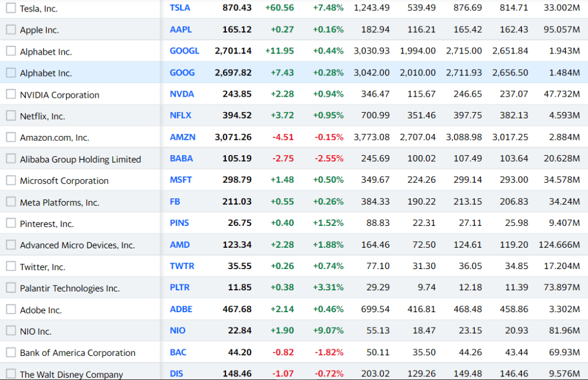The image size is (588, 380).
Task: Open the TSLA ticker link
Action: tap(180, 7)
